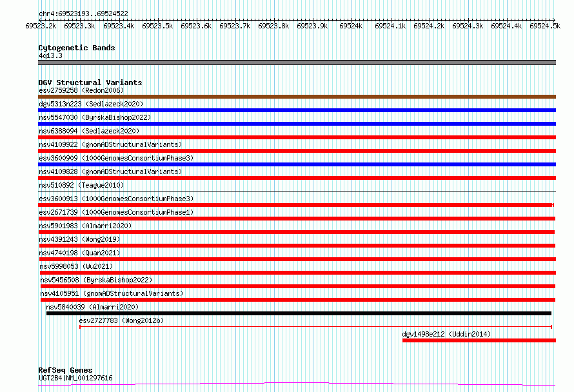
Task: Click the red nsv5998053 variant bar
Action: [297, 273]
